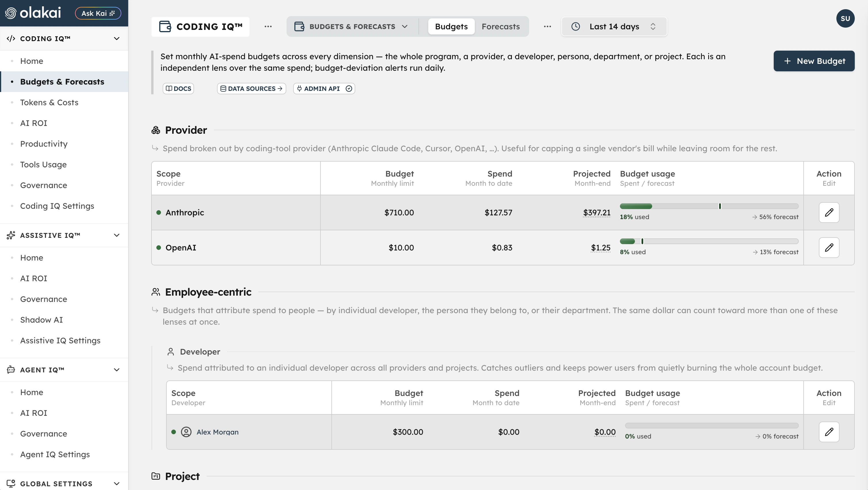The image size is (868, 490).
Task: Edit the Anthropic budget
Action: pos(829,213)
